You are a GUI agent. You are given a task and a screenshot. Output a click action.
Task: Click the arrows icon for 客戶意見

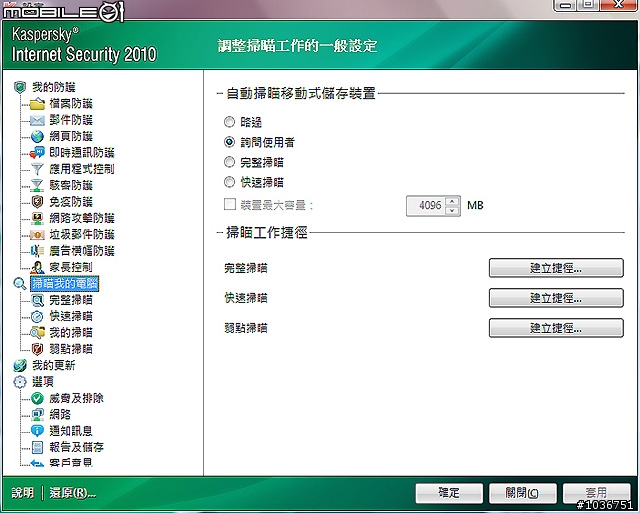point(37,463)
